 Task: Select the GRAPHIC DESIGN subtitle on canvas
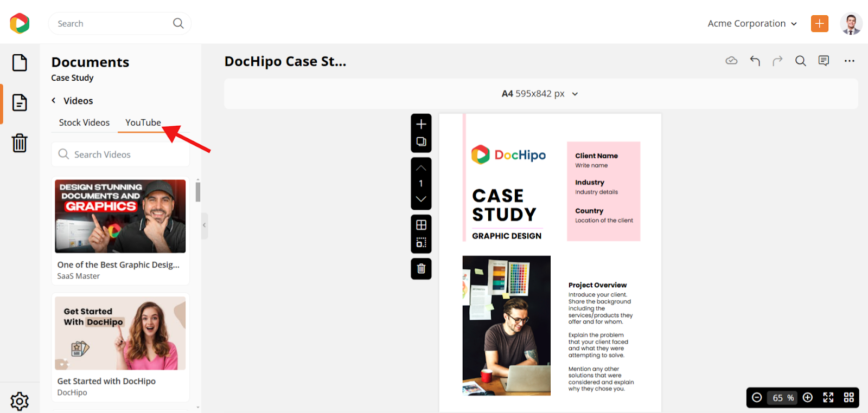point(507,236)
